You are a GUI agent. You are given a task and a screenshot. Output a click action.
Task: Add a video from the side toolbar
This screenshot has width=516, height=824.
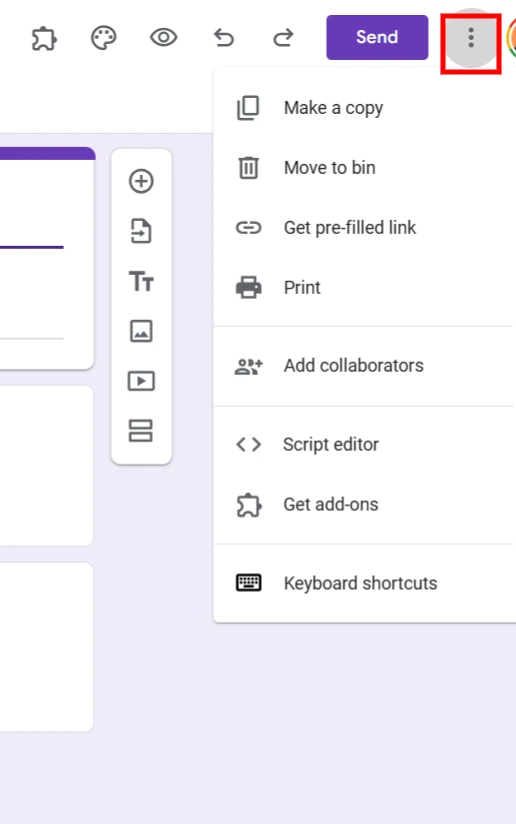pyautogui.click(x=141, y=381)
